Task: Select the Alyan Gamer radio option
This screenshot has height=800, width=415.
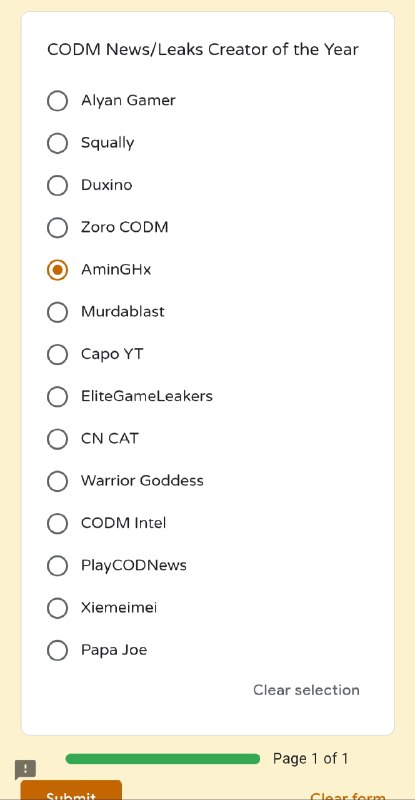Action: coord(57,101)
